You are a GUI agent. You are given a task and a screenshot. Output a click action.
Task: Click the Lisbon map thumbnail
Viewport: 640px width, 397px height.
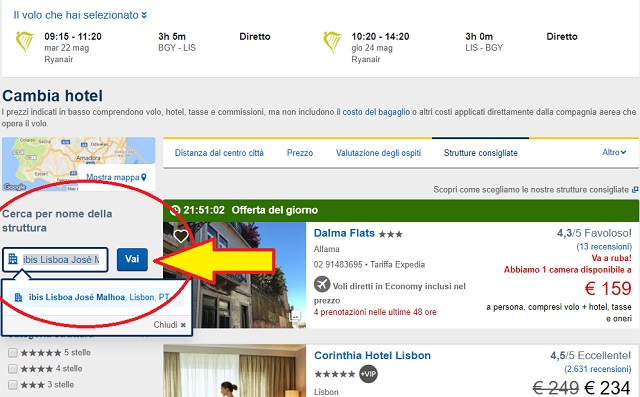coord(79,164)
